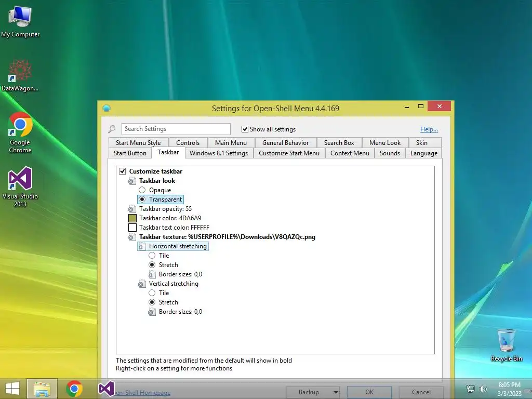Open Windows 8.1 Settings tab
Image resolution: width=532 pixels, height=399 pixels.
pos(219,153)
